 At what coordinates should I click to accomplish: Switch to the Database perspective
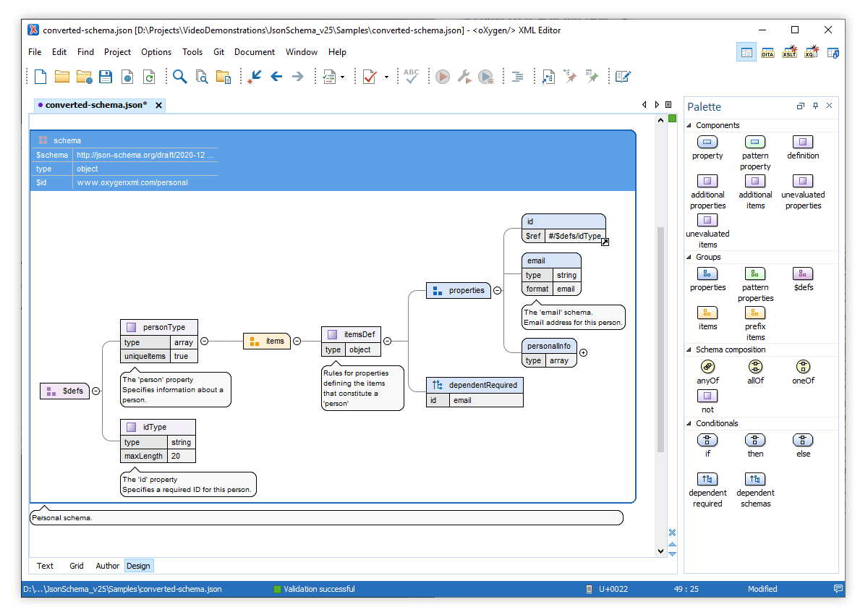pyautogui.click(x=833, y=52)
